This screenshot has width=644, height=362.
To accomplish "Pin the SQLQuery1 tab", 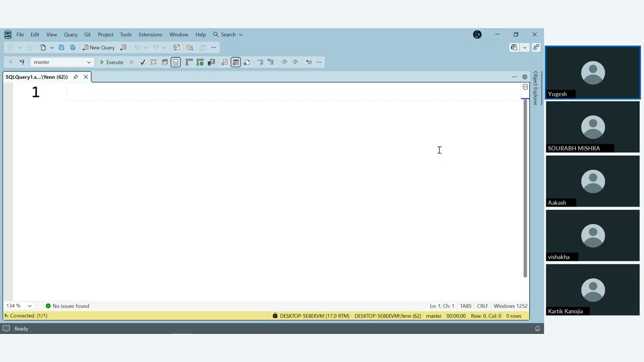I will pyautogui.click(x=75, y=77).
